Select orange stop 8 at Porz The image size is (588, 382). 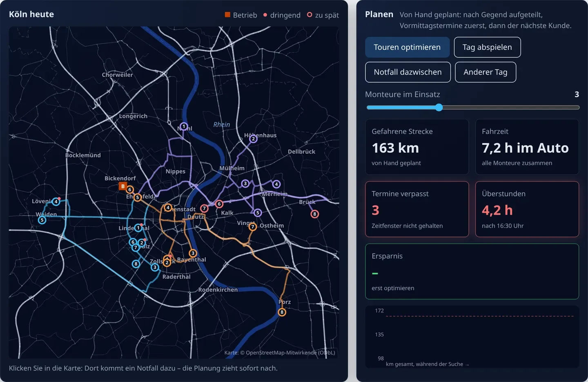coord(282,312)
